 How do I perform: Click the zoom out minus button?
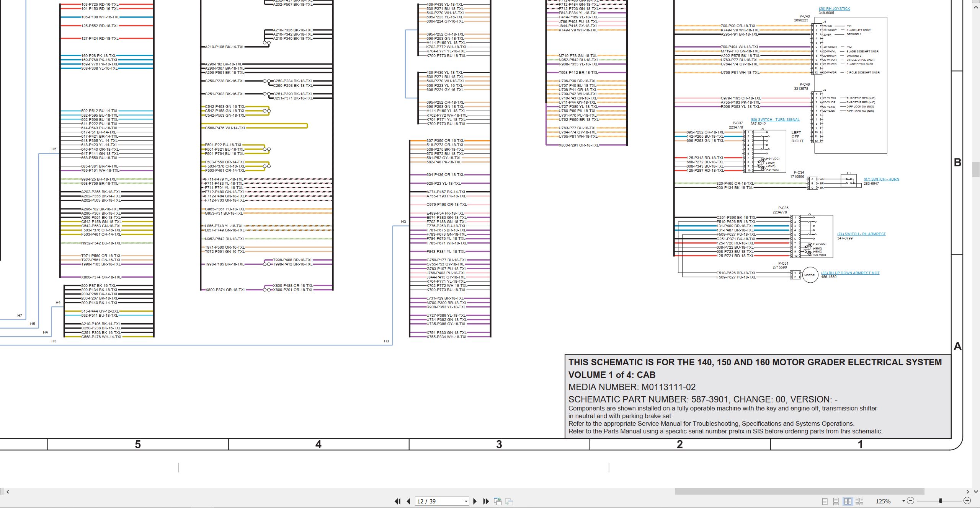tap(911, 501)
